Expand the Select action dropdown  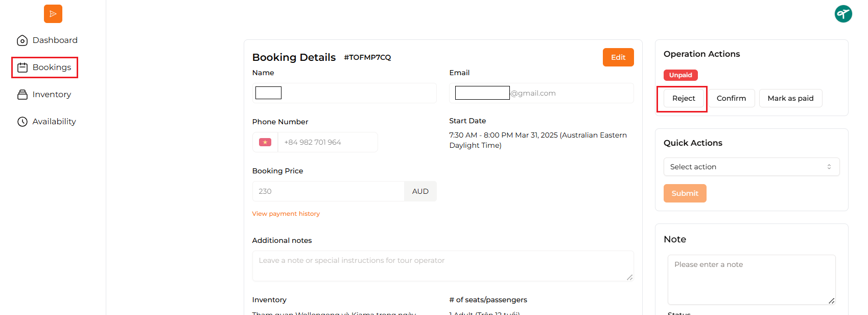pyautogui.click(x=752, y=167)
